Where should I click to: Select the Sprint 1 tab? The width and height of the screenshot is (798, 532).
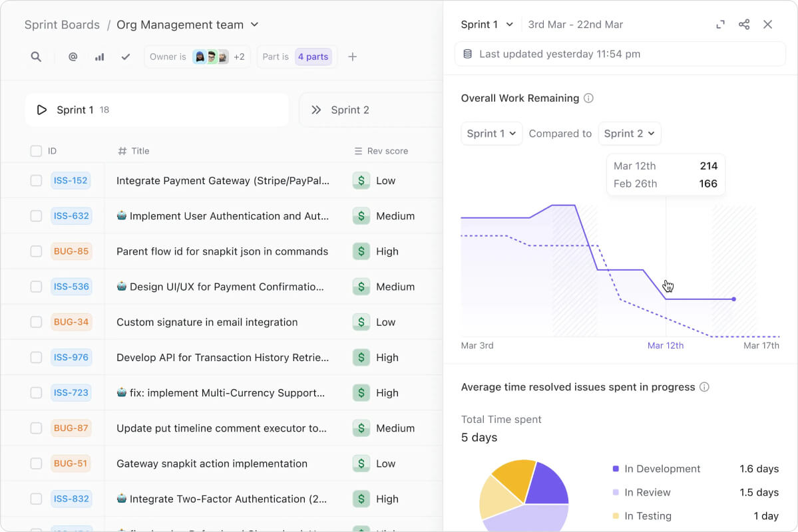tap(157, 110)
